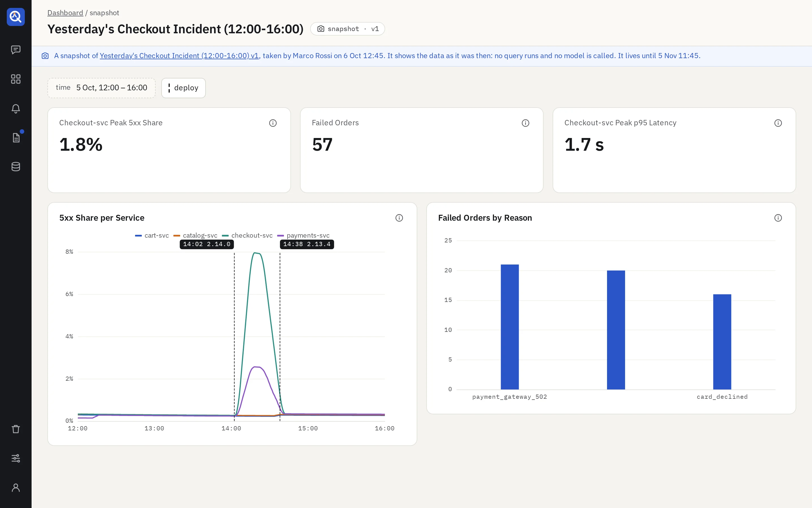Viewport: 812px width, 508px height.
Task: Toggle catalog-svc series in chart legend
Action: pyautogui.click(x=195, y=236)
